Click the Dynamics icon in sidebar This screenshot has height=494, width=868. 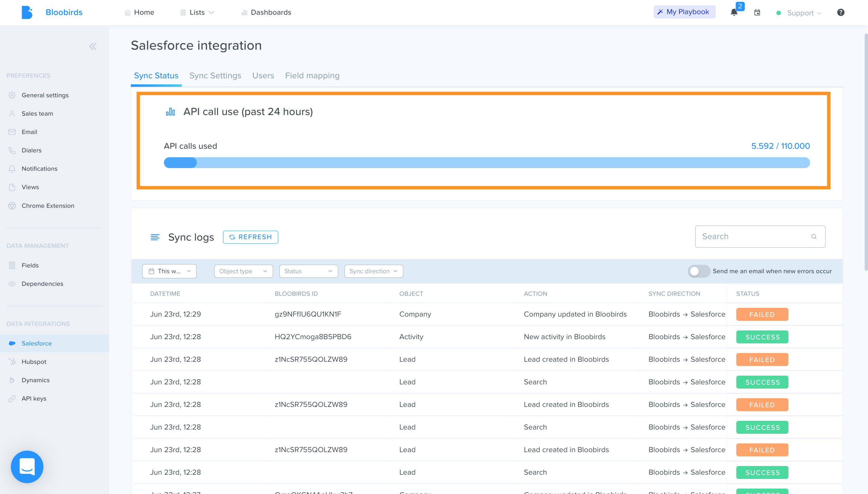coord(12,380)
